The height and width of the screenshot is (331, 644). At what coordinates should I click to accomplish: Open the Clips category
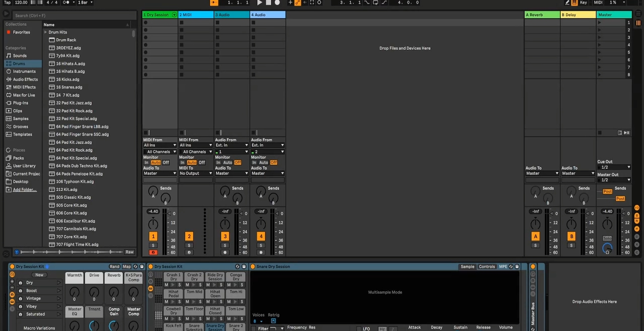point(18,111)
